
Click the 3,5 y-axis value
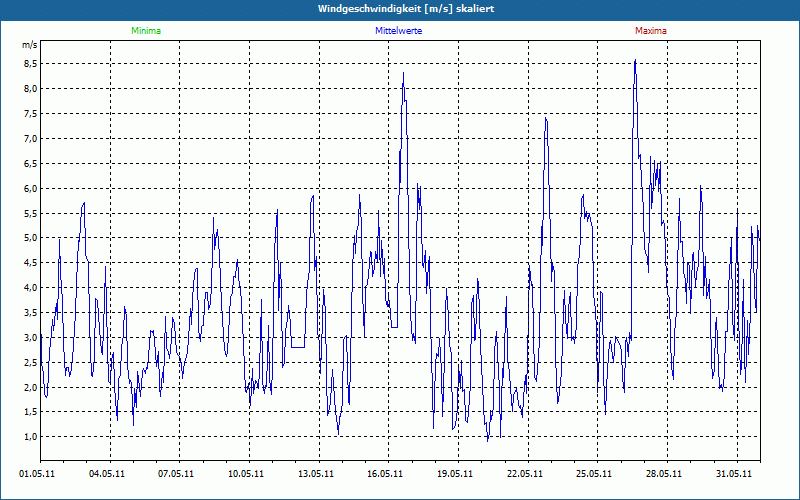(31, 313)
